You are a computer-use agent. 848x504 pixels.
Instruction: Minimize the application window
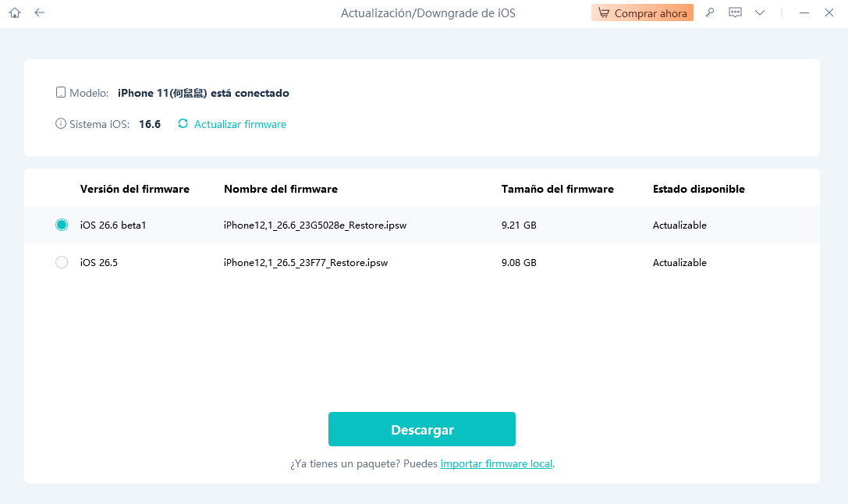pyautogui.click(x=804, y=12)
